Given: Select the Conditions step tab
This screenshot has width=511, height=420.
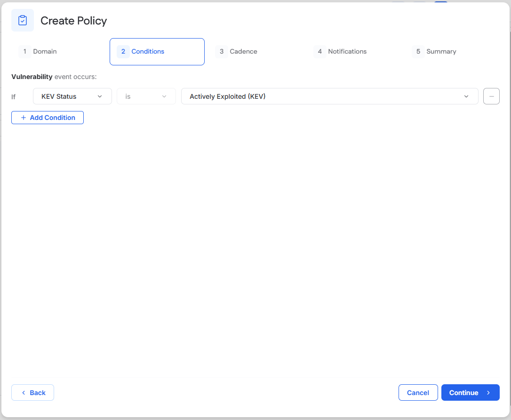Looking at the screenshot, I should click(x=157, y=52).
